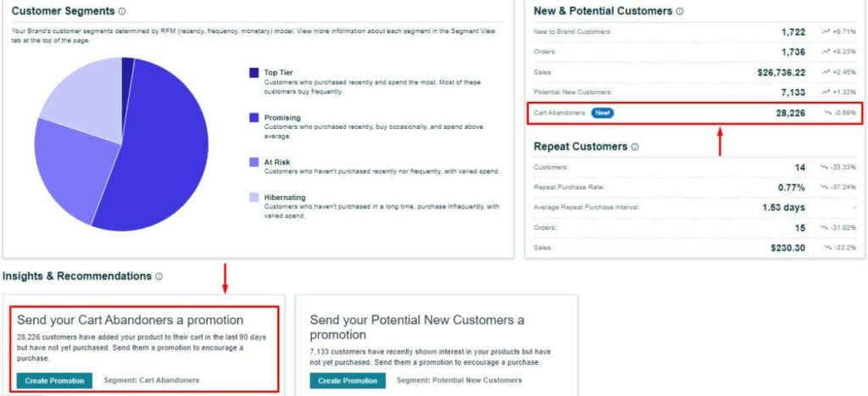Click the upward trend icon for New to Brand Customers

[825, 31]
